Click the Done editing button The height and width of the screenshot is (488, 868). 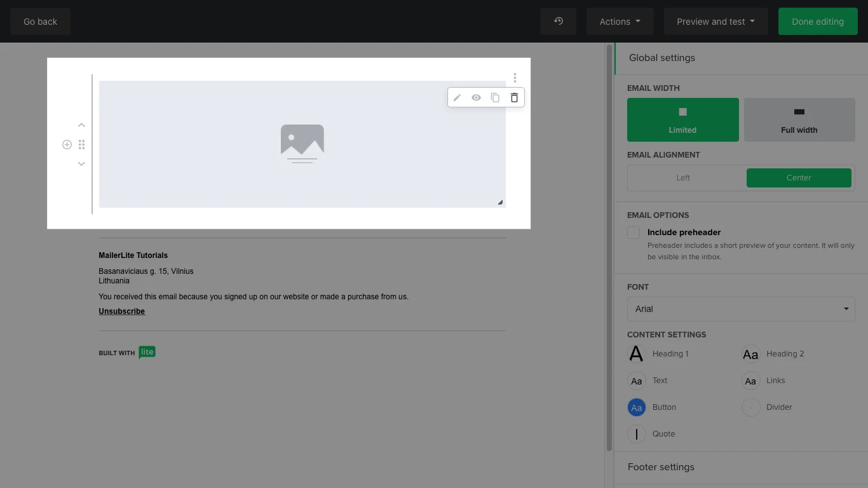click(x=817, y=22)
